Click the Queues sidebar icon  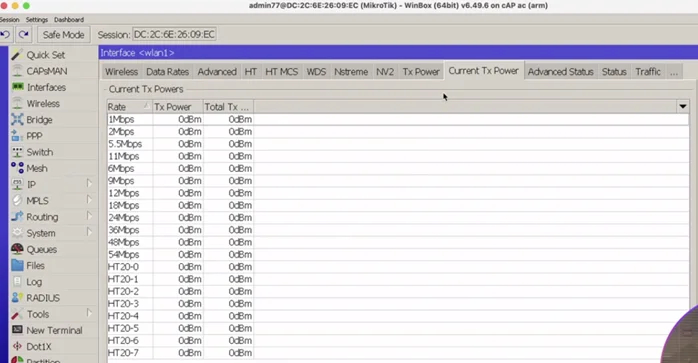point(17,249)
